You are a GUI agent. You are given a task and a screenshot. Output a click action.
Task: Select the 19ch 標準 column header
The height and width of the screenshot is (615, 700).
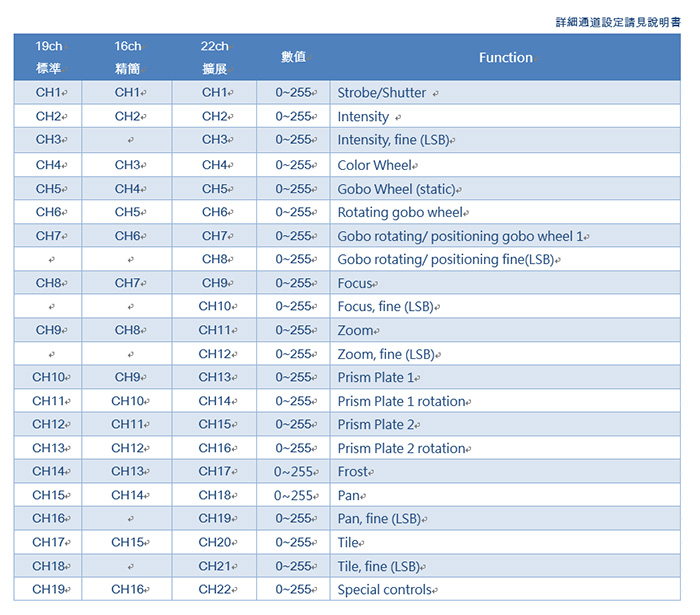tap(48, 58)
